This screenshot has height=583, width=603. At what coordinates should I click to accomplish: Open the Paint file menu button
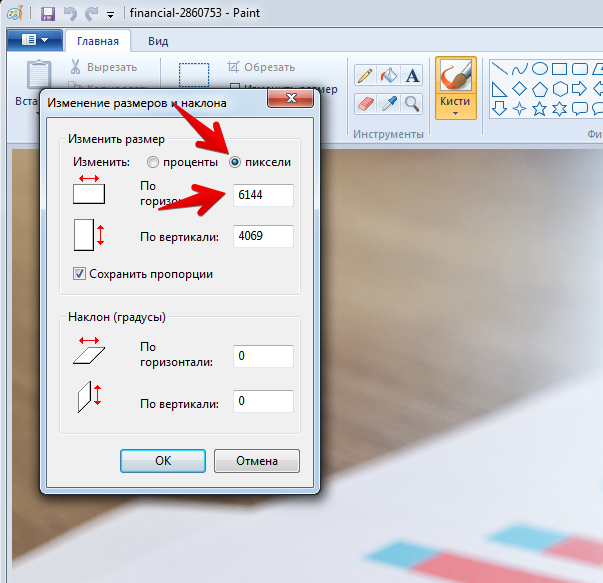tap(35, 40)
